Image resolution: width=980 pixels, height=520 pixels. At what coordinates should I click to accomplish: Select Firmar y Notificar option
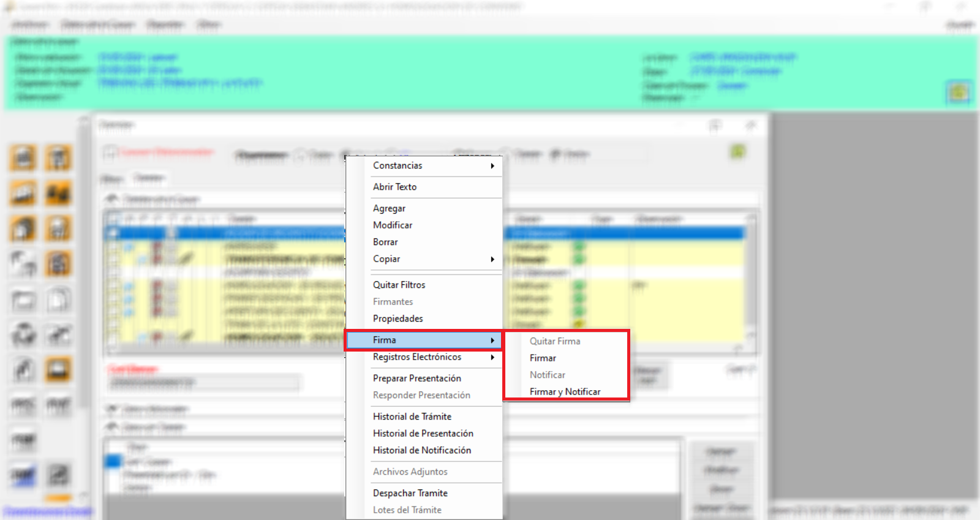click(565, 391)
